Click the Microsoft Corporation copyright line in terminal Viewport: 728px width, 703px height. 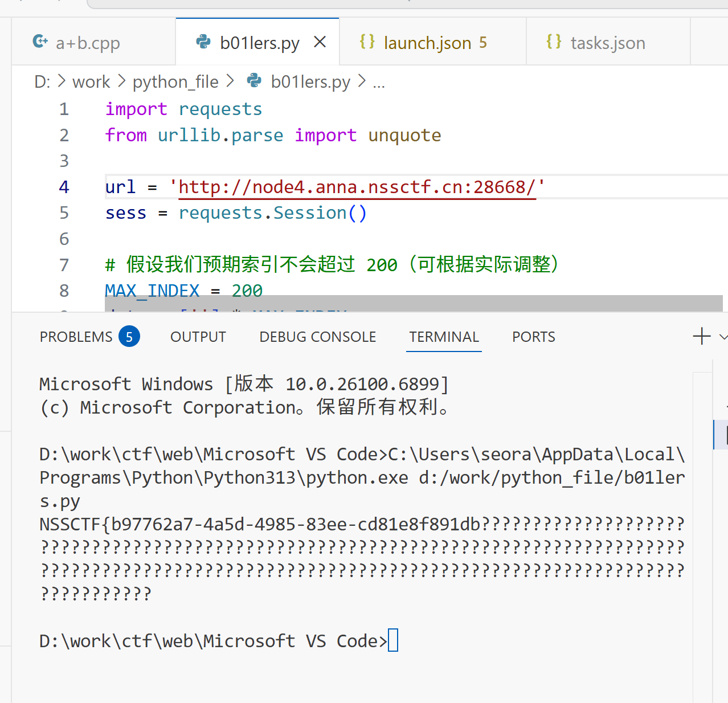pyautogui.click(x=246, y=407)
